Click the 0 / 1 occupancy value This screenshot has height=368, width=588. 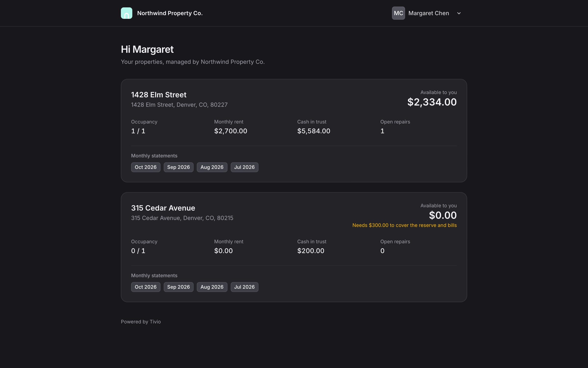point(138,251)
